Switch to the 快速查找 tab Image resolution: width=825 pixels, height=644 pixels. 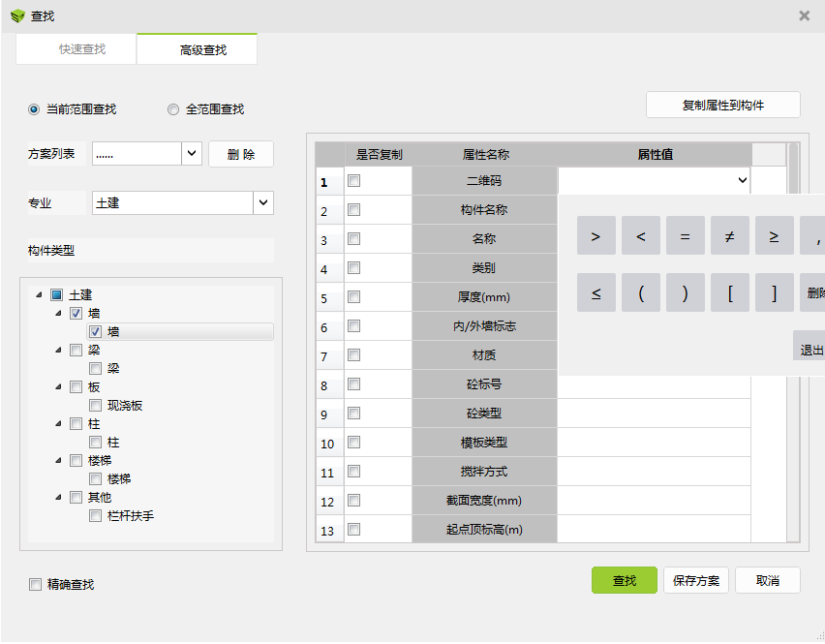76,49
